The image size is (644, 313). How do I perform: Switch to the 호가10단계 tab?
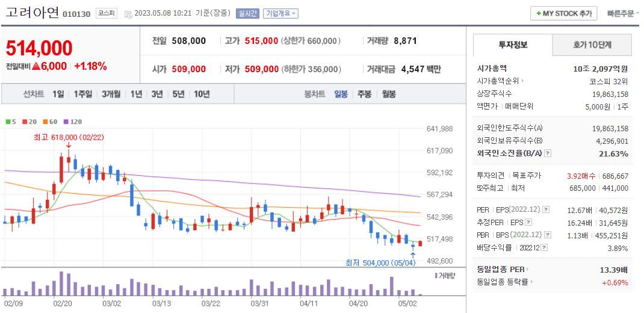[x=592, y=45]
